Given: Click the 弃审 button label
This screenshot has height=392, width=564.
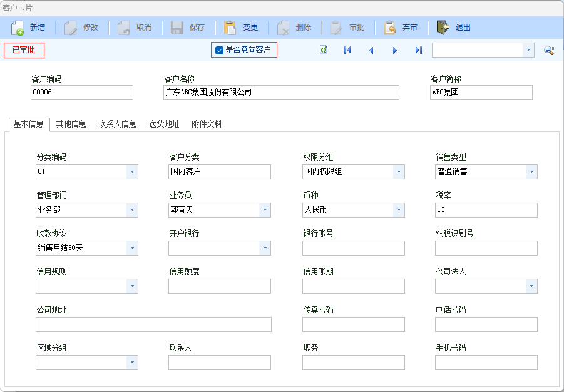Looking at the screenshot, I should tap(410, 28).
